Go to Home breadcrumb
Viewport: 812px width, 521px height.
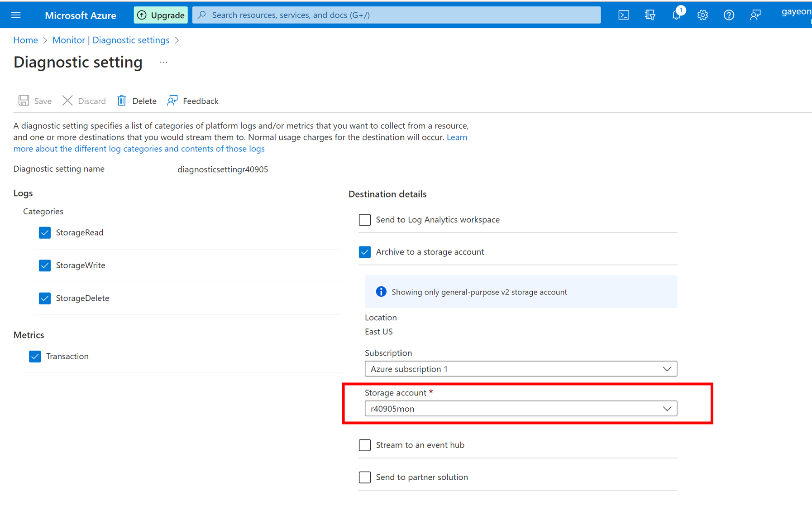point(25,40)
